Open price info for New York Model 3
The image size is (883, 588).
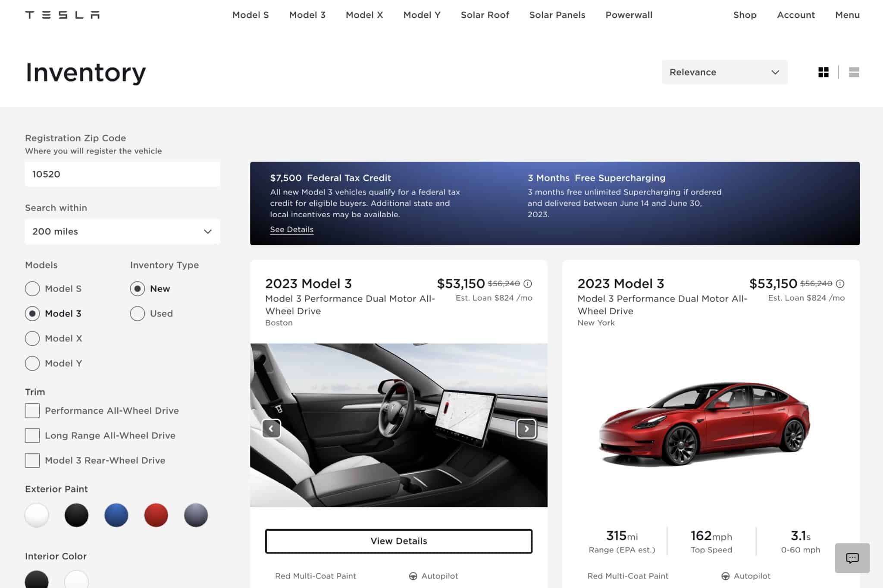[x=840, y=284]
